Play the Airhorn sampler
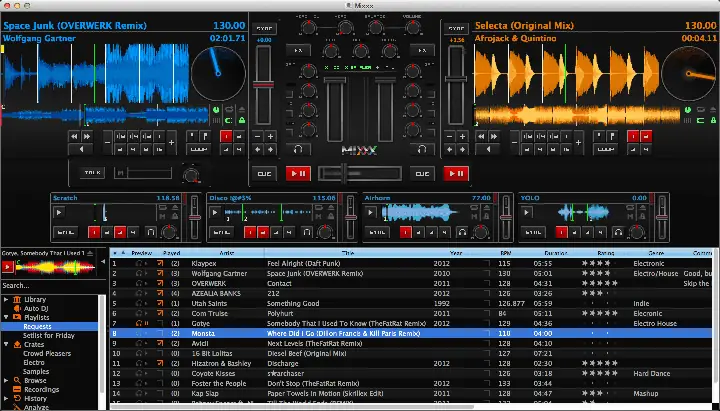The height and width of the screenshot is (411, 720). click(x=370, y=213)
